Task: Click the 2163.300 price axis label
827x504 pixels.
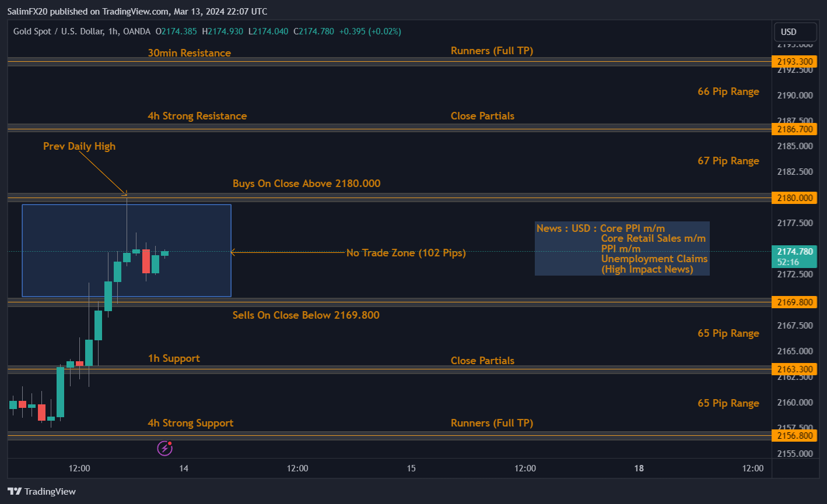Action: 794,369
